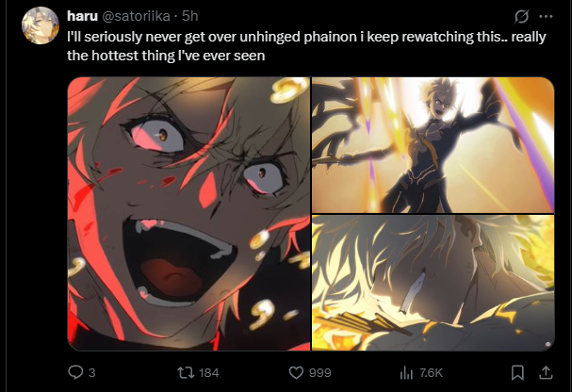Click the 7.6K views count
572x392 pixels.
[x=431, y=372]
